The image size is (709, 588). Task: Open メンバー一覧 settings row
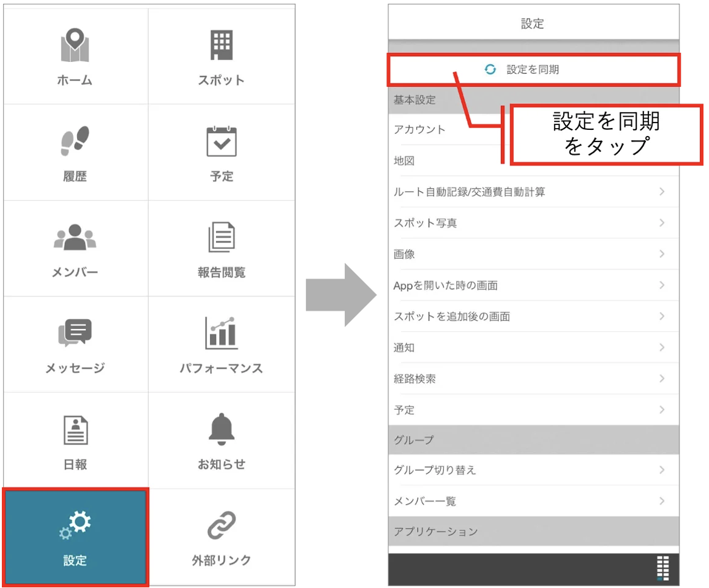click(533, 502)
